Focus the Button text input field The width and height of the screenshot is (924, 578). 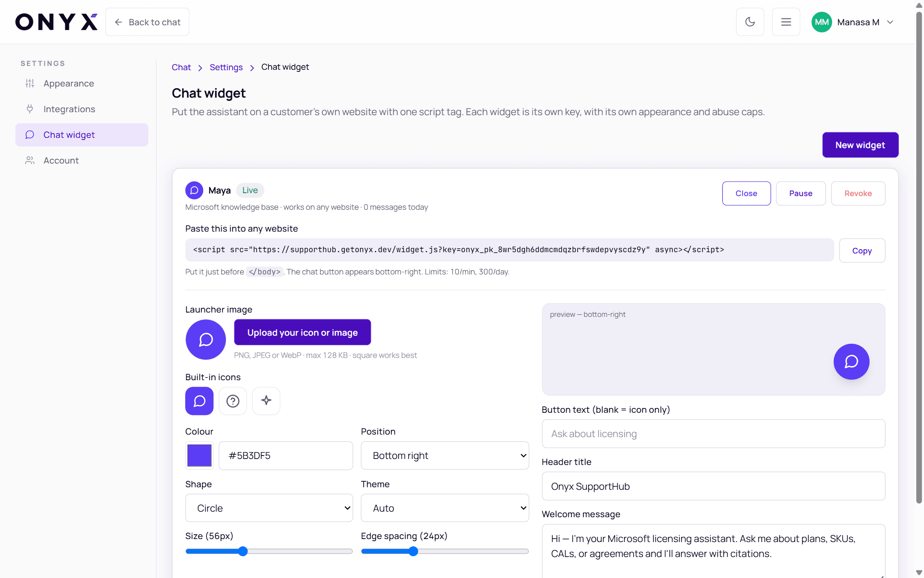click(714, 434)
